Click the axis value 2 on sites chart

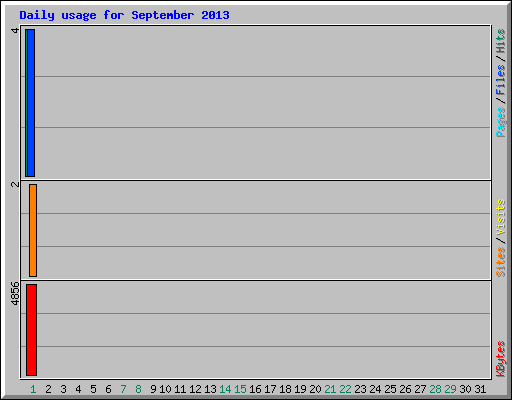[x=15, y=184]
